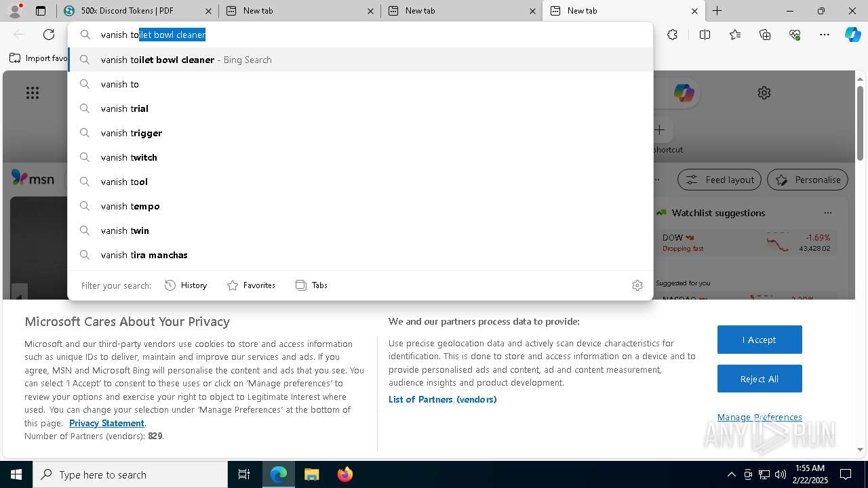Open page settings gear on new tab
The image size is (868, 488).
pyautogui.click(x=764, y=93)
